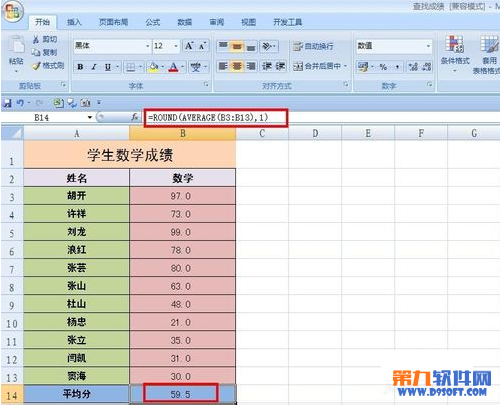Switch to the 页面布局 tab
500x407 pixels.
[113, 22]
